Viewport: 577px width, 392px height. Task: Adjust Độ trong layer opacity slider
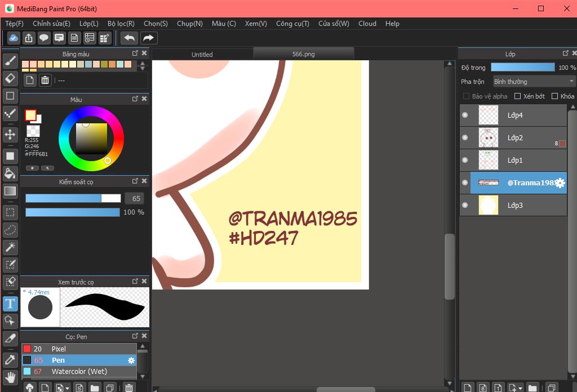tap(522, 67)
